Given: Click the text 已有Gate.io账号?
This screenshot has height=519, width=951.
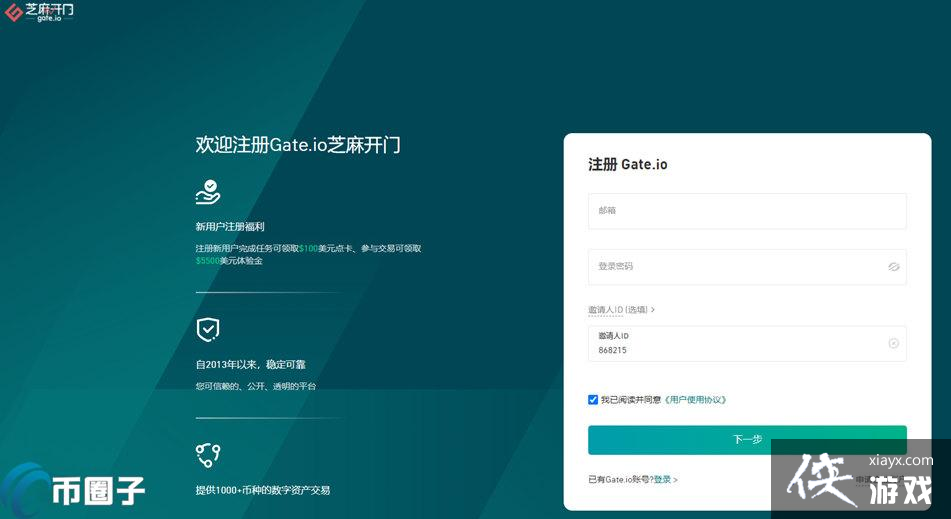Looking at the screenshot, I should pyautogui.click(x=620, y=480).
